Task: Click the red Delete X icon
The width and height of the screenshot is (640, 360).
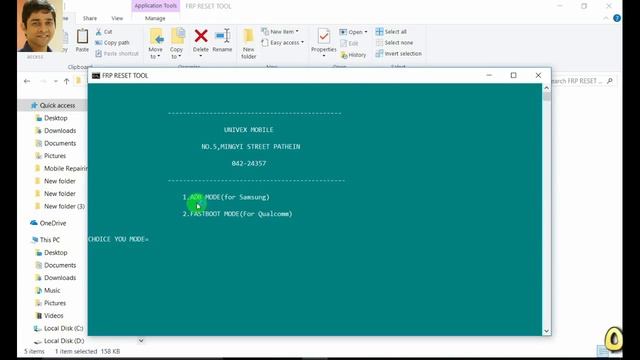Action: [201, 36]
